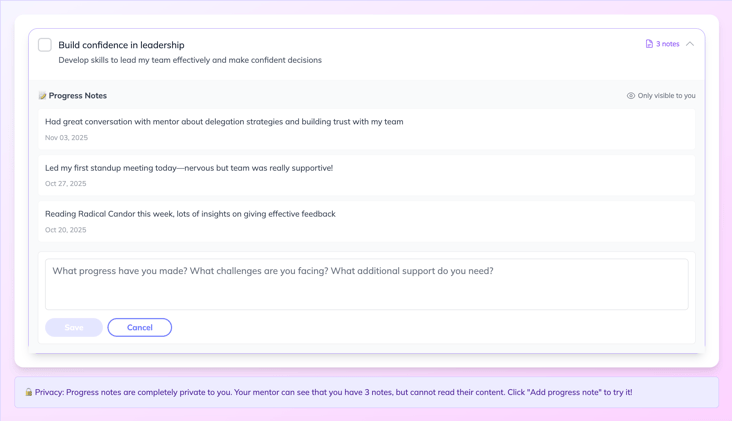Click the goal description about leading my team

190,60
